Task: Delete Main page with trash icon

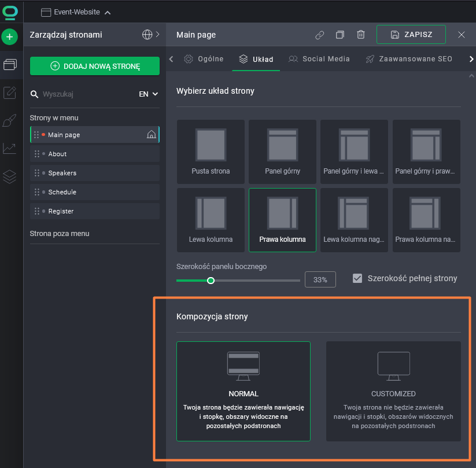Action: pos(361,35)
